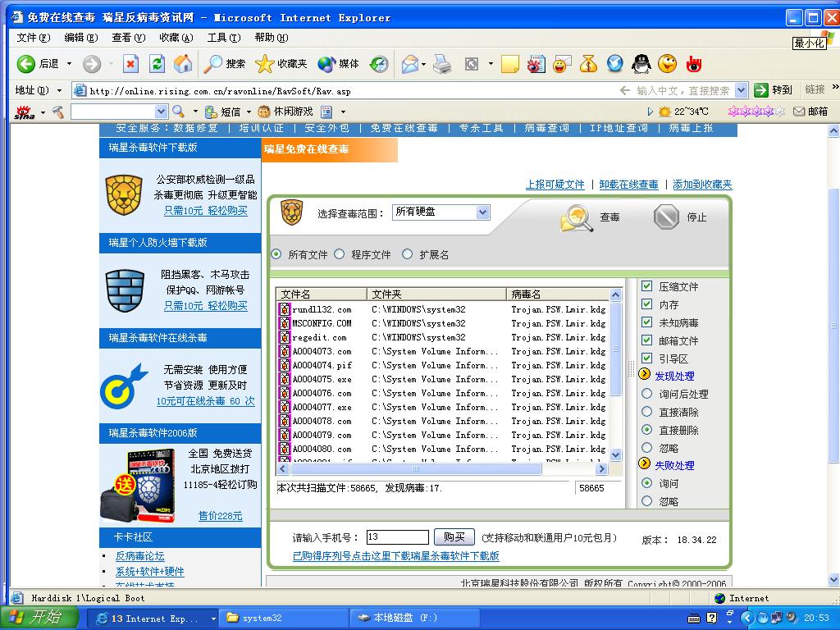Start the virus scan with 查毒 icon
840x630 pixels.
(577, 218)
